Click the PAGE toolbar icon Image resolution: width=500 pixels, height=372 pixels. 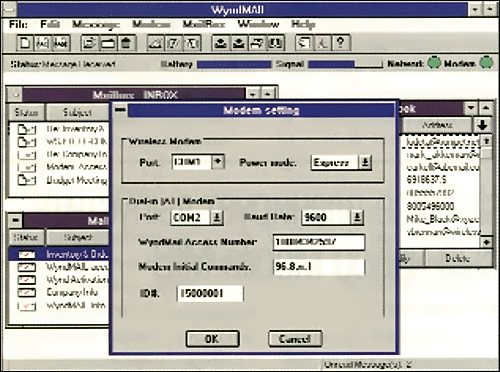(61, 43)
